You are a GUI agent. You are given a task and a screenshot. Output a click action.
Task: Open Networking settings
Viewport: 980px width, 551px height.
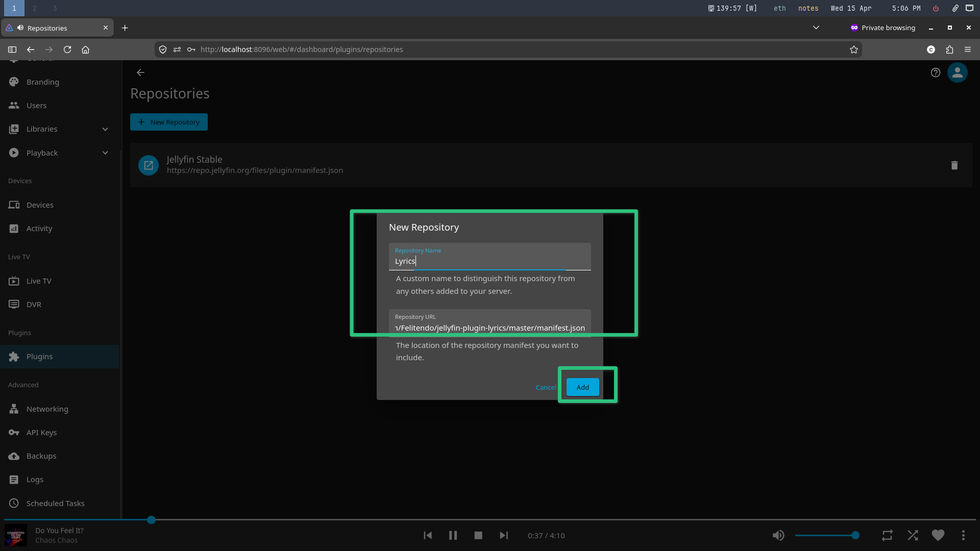60,409
